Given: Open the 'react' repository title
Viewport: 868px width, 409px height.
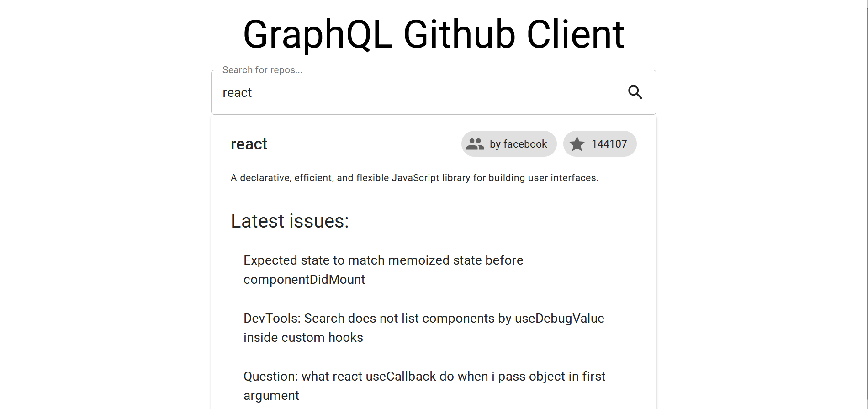Looking at the screenshot, I should (x=249, y=144).
